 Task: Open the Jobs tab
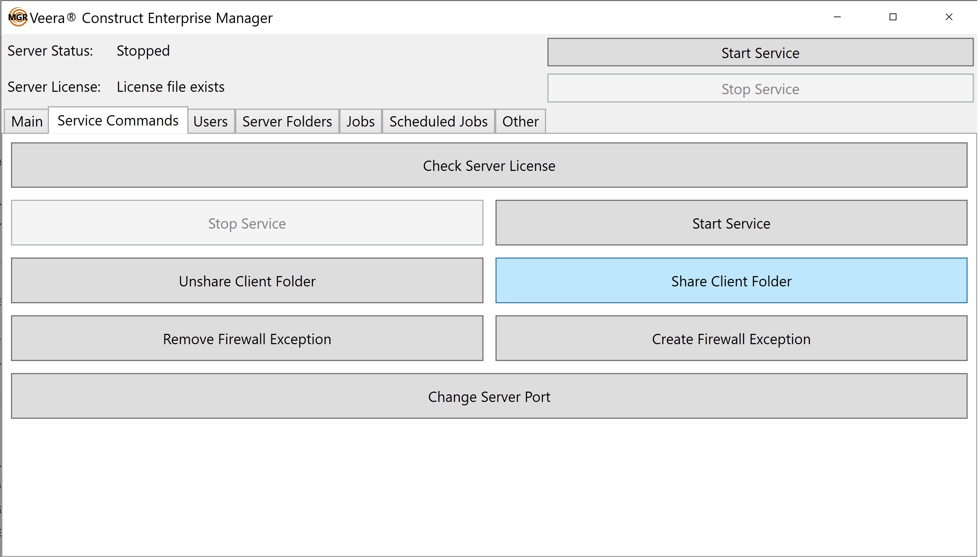361,122
